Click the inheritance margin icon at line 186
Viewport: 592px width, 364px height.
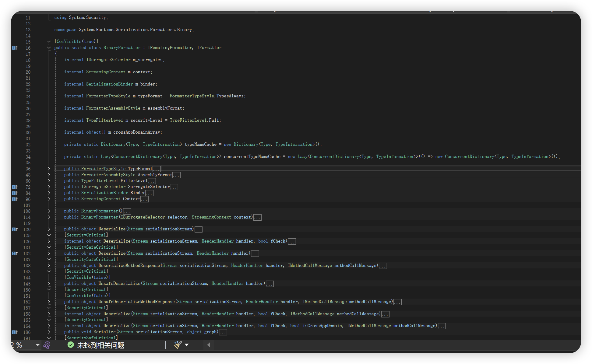[x=15, y=332]
